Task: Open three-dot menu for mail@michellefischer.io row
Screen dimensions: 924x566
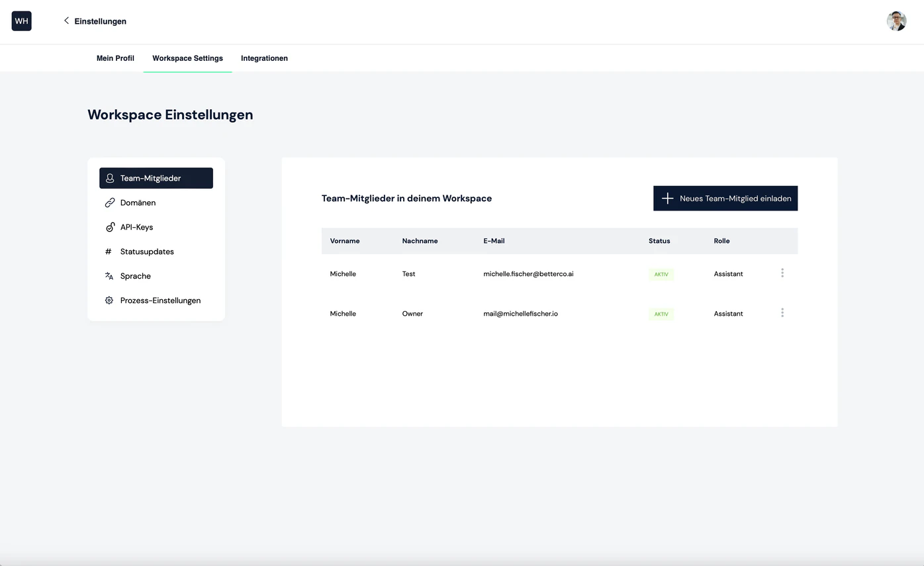Action: (x=782, y=312)
